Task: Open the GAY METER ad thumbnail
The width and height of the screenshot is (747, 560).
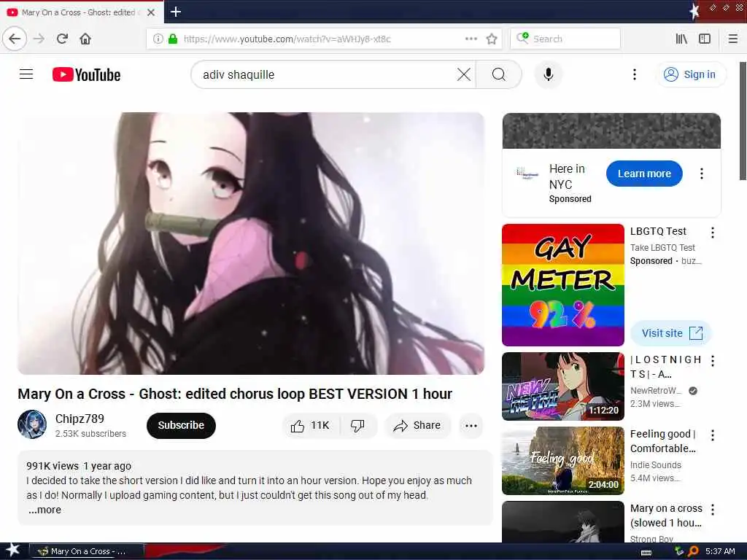Action: pos(562,285)
